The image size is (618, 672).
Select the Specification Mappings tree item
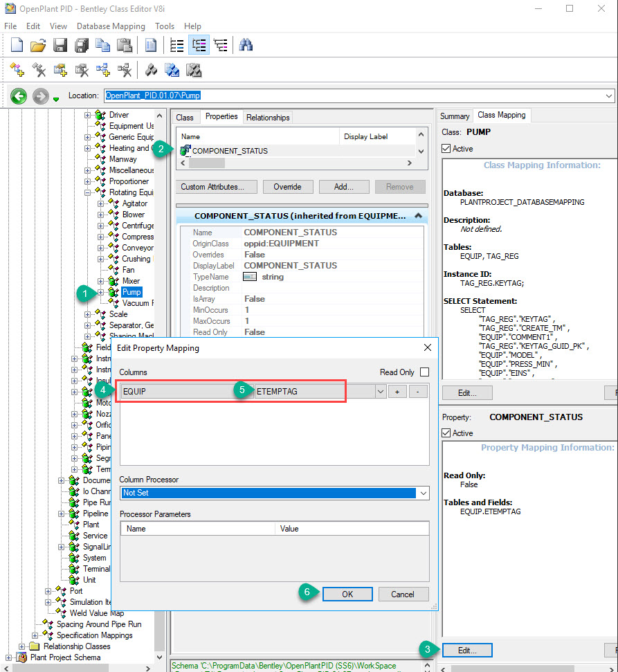click(95, 635)
